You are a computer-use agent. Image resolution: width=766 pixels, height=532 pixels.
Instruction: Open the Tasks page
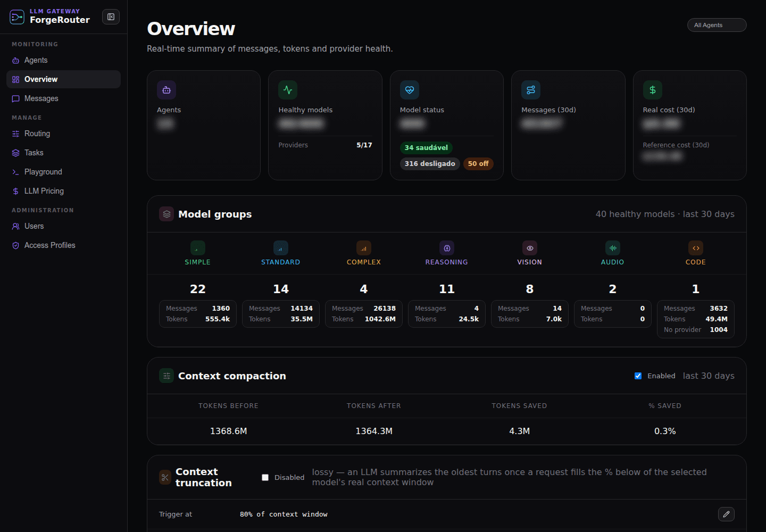63,153
